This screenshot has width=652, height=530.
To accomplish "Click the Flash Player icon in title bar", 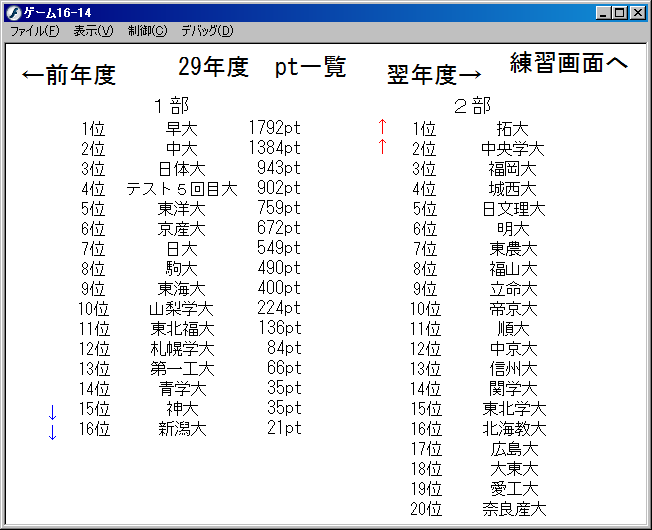I will (14, 13).
